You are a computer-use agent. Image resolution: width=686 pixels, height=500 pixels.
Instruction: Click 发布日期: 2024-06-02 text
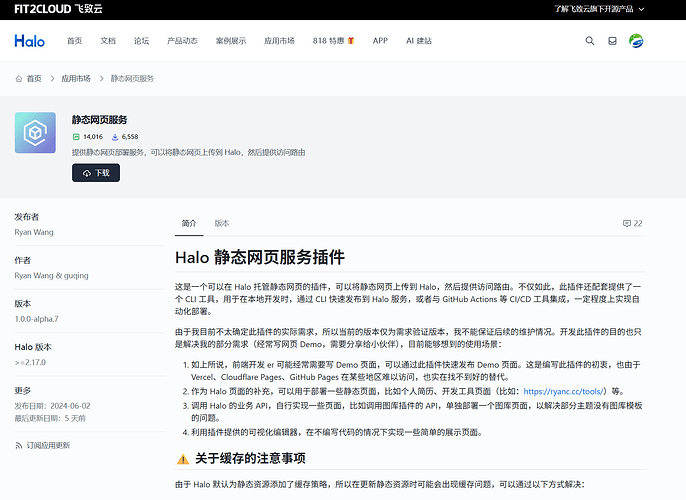point(52,406)
